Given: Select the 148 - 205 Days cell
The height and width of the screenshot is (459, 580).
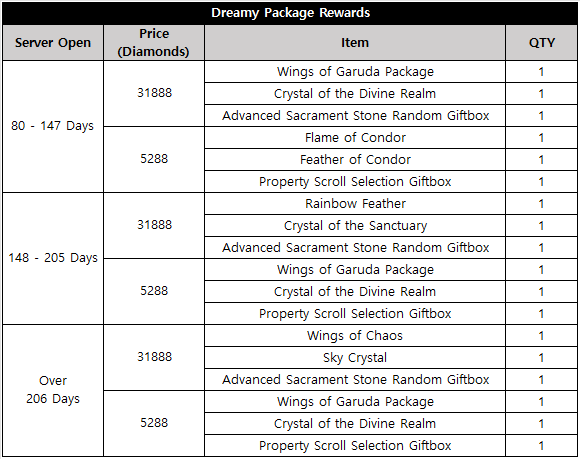Looking at the screenshot, I should point(53,258).
